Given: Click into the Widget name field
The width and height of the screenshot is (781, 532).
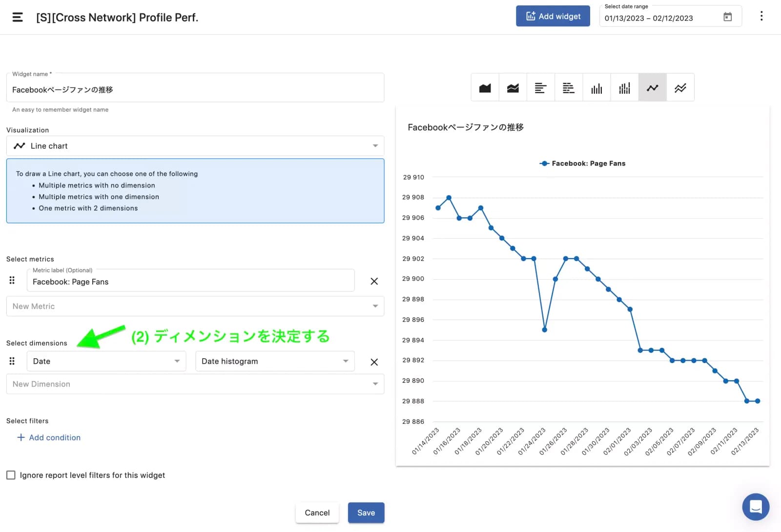Looking at the screenshot, I should (195, 90).
